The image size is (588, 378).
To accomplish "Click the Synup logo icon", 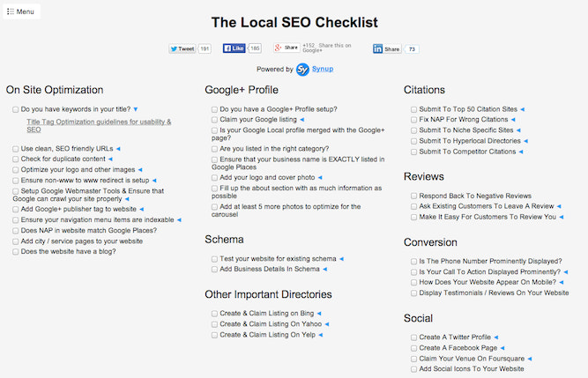I will 302,70.
